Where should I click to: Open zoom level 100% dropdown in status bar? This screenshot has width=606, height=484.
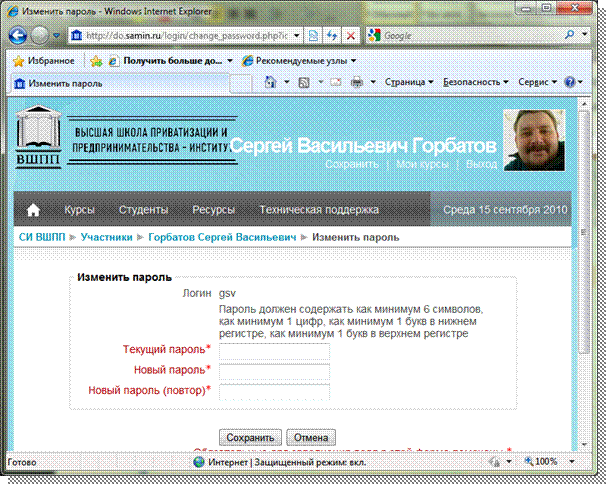(546, 462)
